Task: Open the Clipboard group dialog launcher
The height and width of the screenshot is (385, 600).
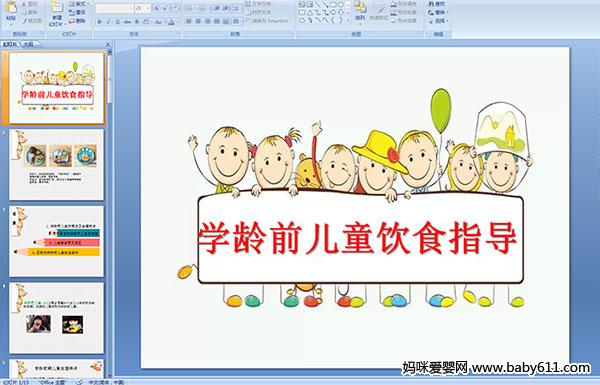Action: click(41, 34)
